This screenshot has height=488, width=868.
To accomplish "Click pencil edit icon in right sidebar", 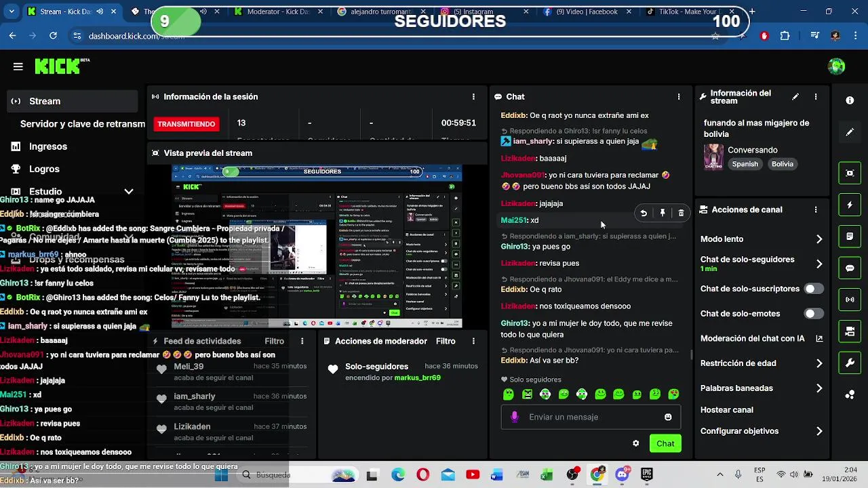I will 850,132.
